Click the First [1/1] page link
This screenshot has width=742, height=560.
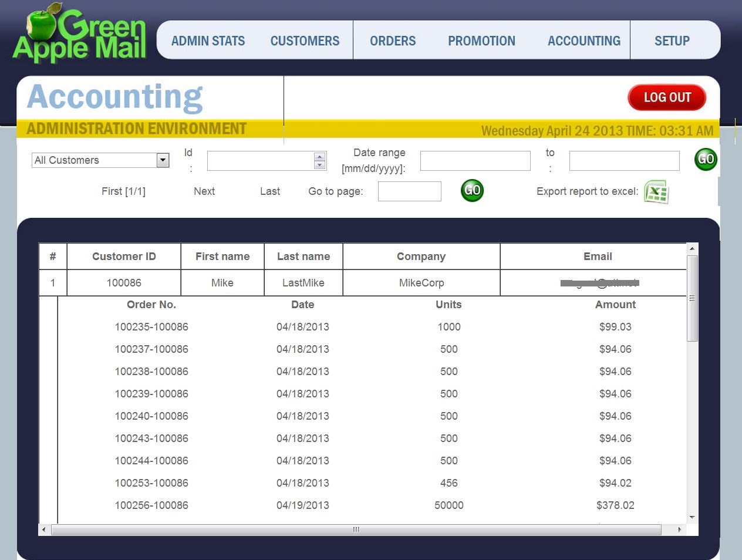123,191
